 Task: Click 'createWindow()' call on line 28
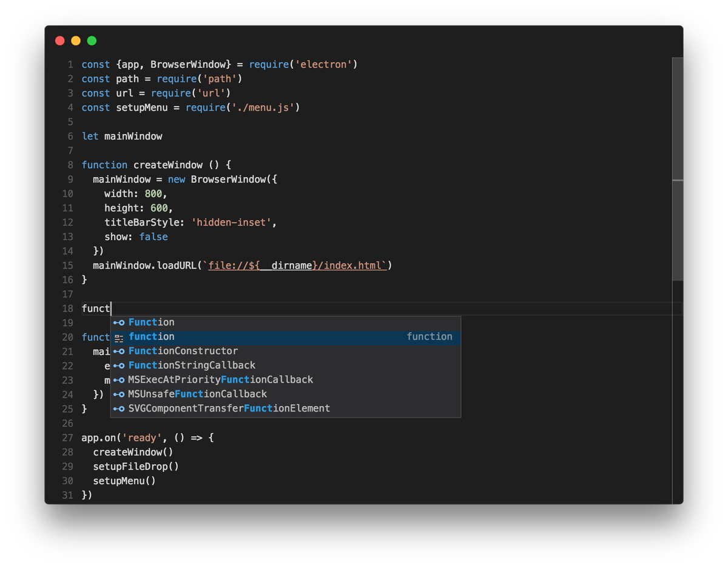[133, 452]
